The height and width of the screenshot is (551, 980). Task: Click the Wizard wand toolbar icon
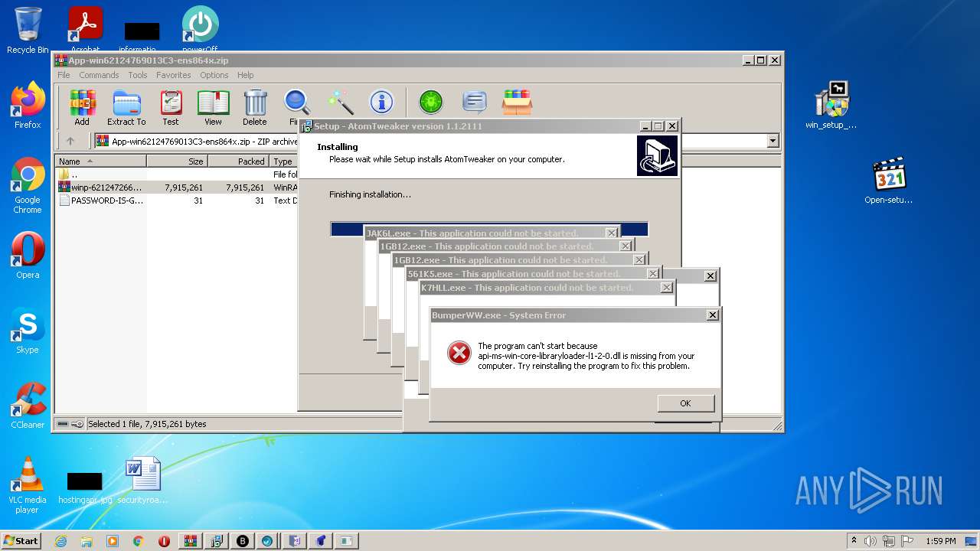tap(340, 102)
